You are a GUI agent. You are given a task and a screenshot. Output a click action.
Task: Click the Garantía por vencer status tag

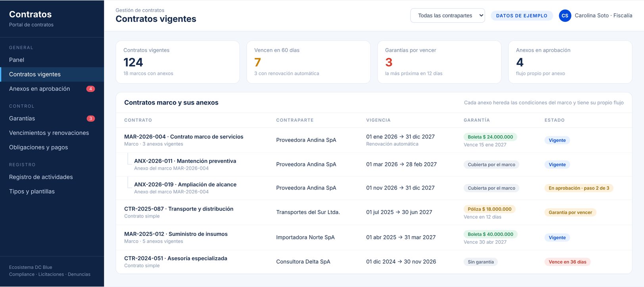point(570,212)
